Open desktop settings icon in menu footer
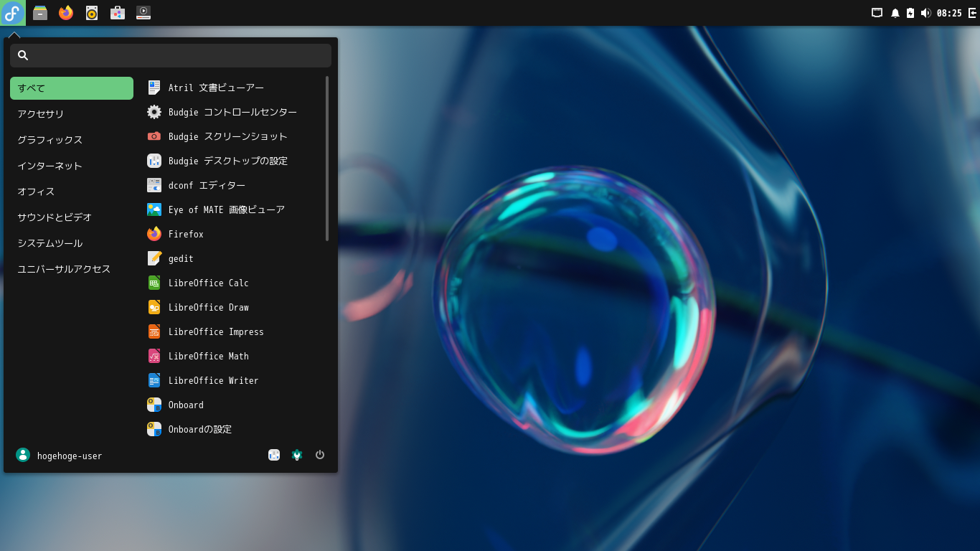 click(274, 455)
